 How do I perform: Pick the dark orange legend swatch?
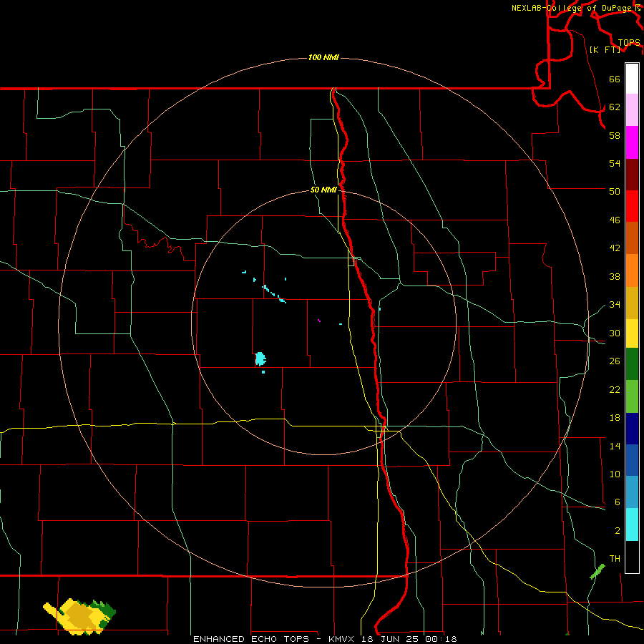click(632, 238)
